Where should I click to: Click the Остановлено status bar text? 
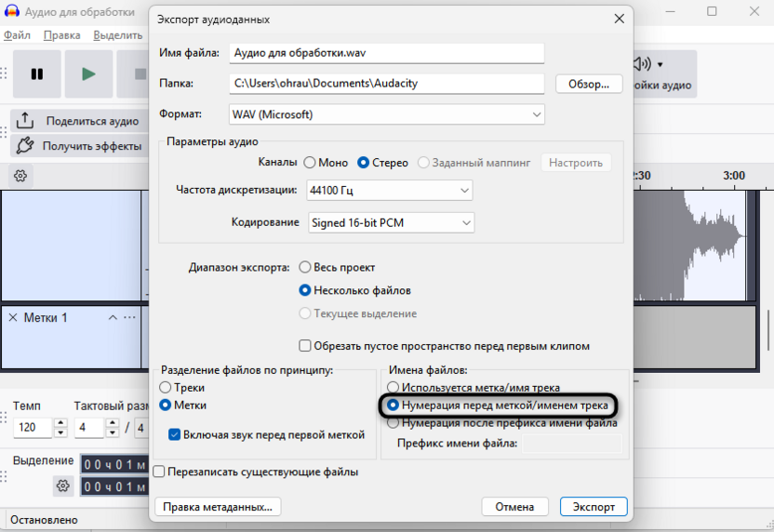pos(44,520)
